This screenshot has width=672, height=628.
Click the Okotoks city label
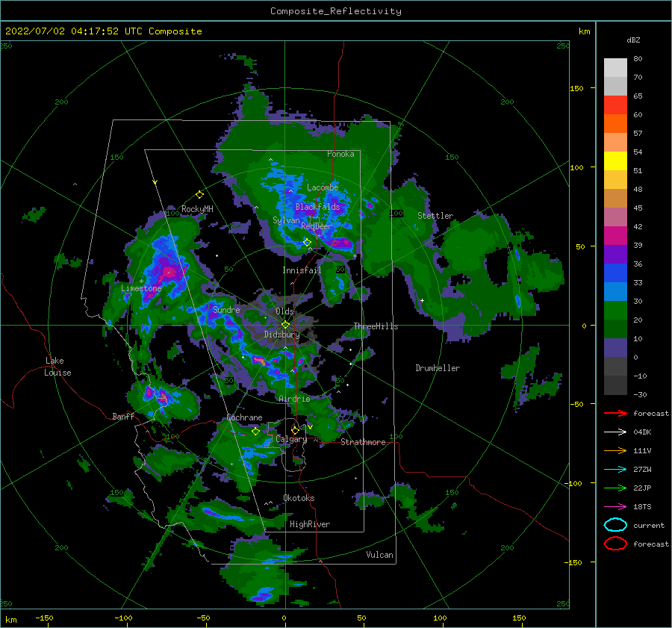tap(299, 498)
